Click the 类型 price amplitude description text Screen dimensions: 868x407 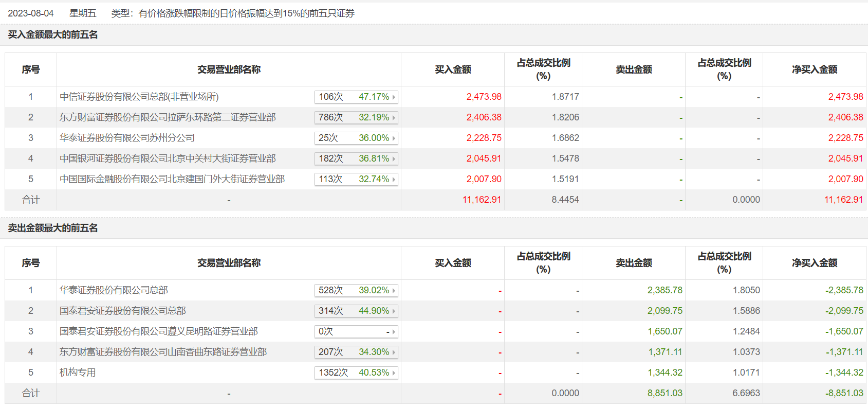coord(233,13)
